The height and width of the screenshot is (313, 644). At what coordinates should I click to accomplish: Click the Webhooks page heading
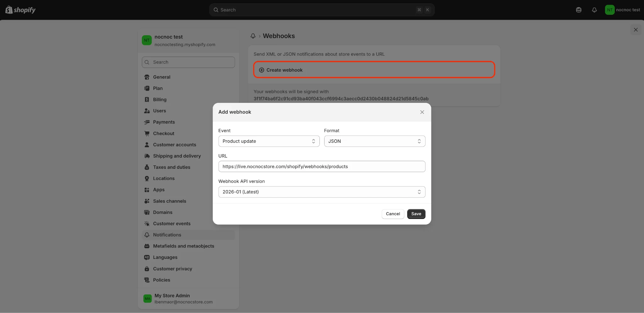coord(279,36)
